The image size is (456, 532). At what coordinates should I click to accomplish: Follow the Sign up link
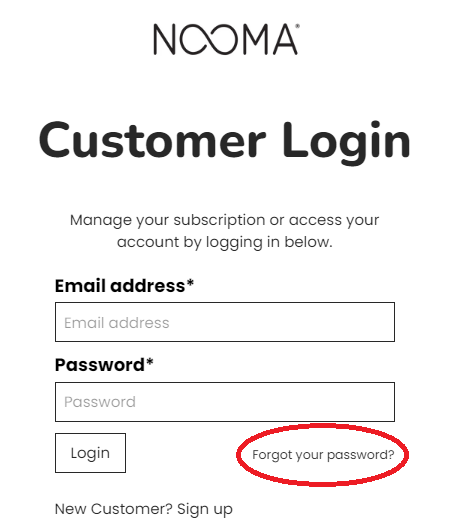[205, 509]
